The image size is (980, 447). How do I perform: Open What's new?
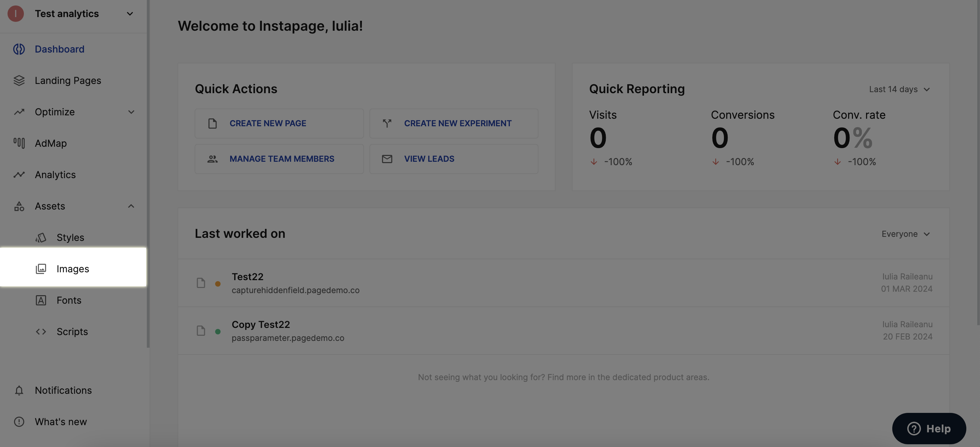click(x=73, y=421)
